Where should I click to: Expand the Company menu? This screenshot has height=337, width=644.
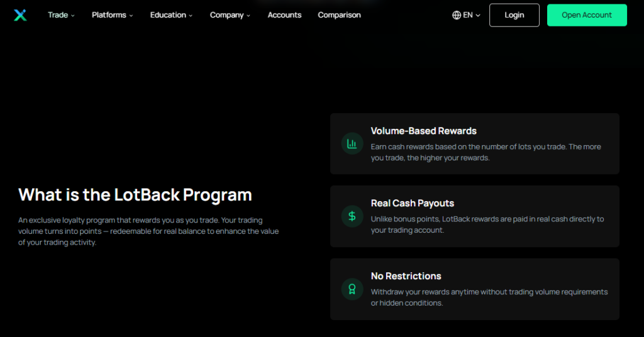click(230, 15)
